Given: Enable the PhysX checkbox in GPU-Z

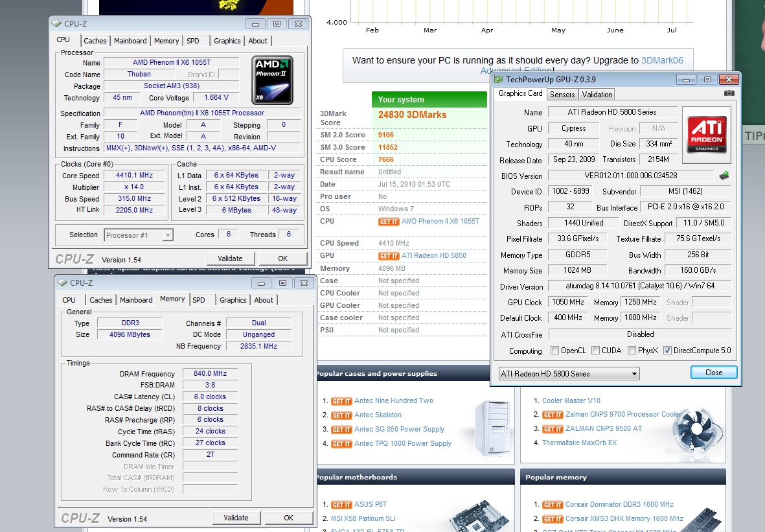Looking at the screenshot, I should click(632, 351).
